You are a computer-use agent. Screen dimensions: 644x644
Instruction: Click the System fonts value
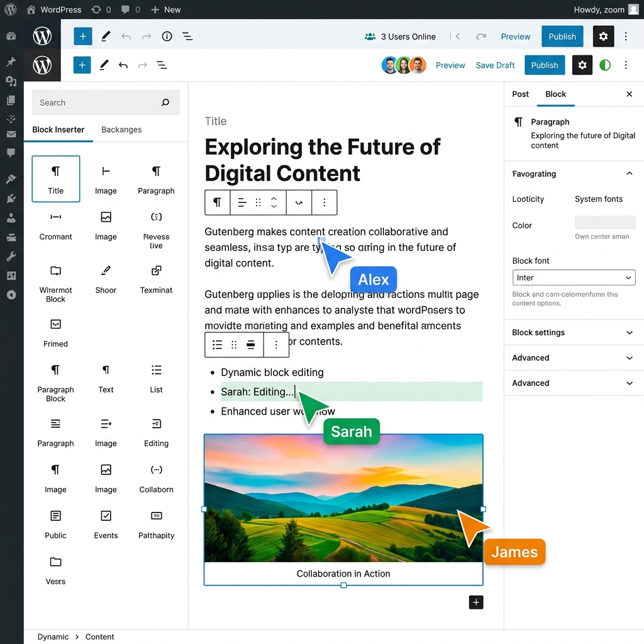pos(599,199)
